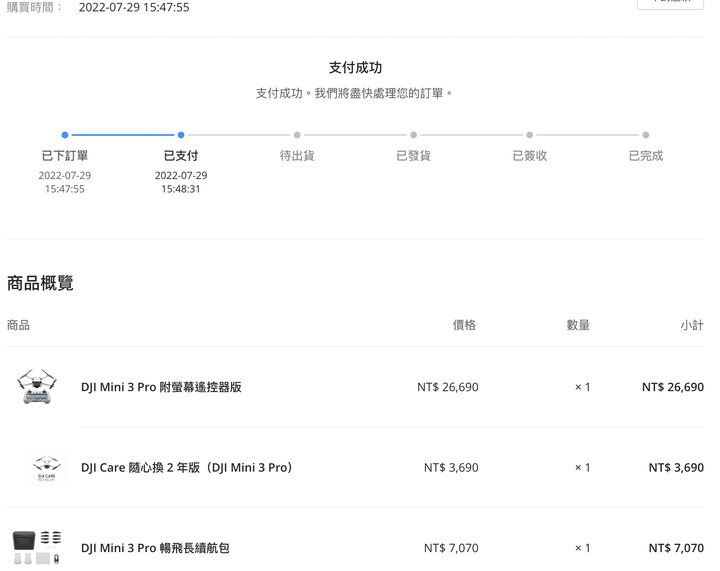The width and height of the screenshot is (720, 571).
Task: Select the 已完成 progress step dot
Action: (646, 135)
